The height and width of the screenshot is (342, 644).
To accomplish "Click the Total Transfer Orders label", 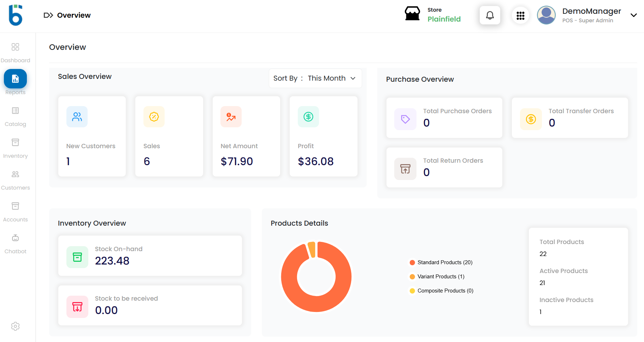I will tap(581, 111).
